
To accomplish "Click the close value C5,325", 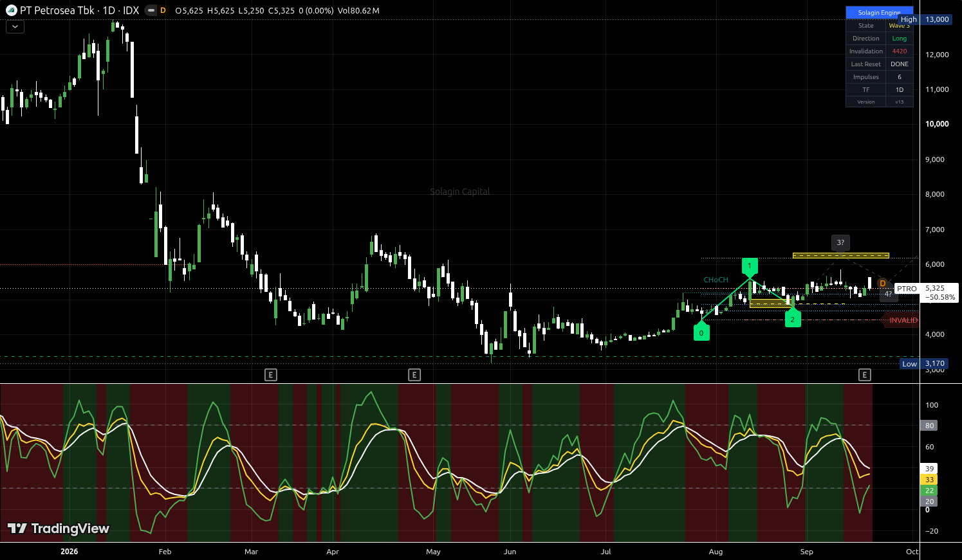I will pyautogui.click(x=282, y=10).
